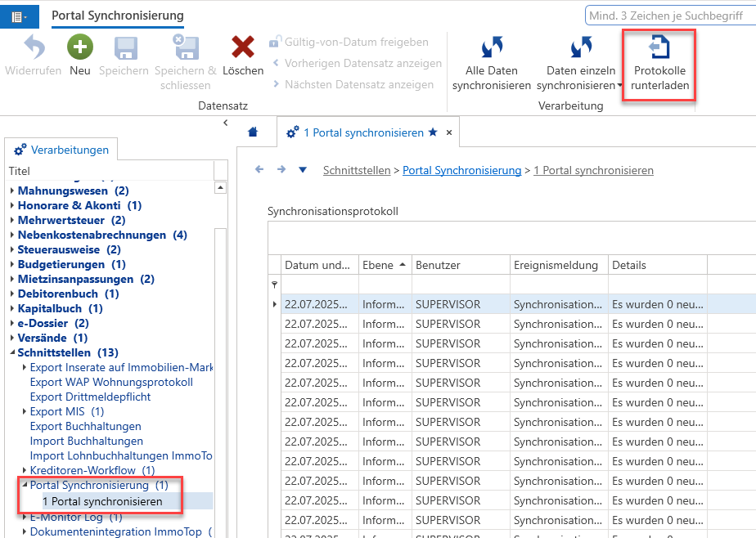Select tree item 1 Portal synchronisieren
This screenshot has width=756, height=538.
(x=102, y=501)
